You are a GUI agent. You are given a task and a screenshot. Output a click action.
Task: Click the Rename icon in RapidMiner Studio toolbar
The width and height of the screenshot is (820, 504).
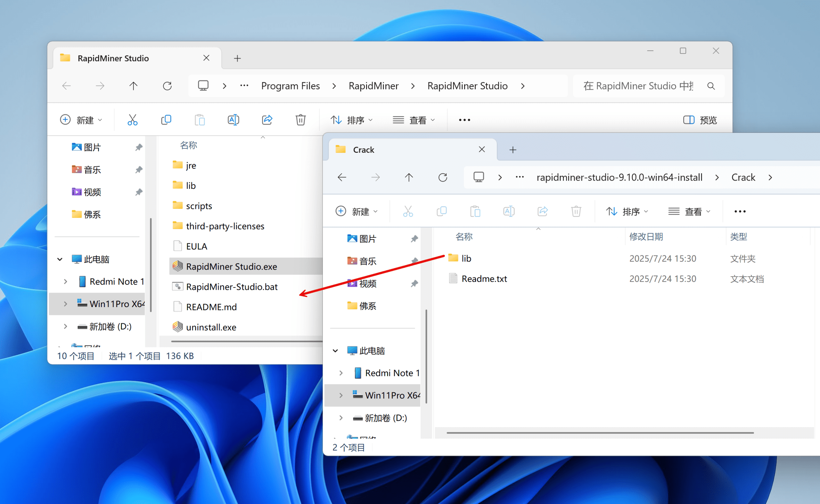pyautogui.click(x=233, y=120)
